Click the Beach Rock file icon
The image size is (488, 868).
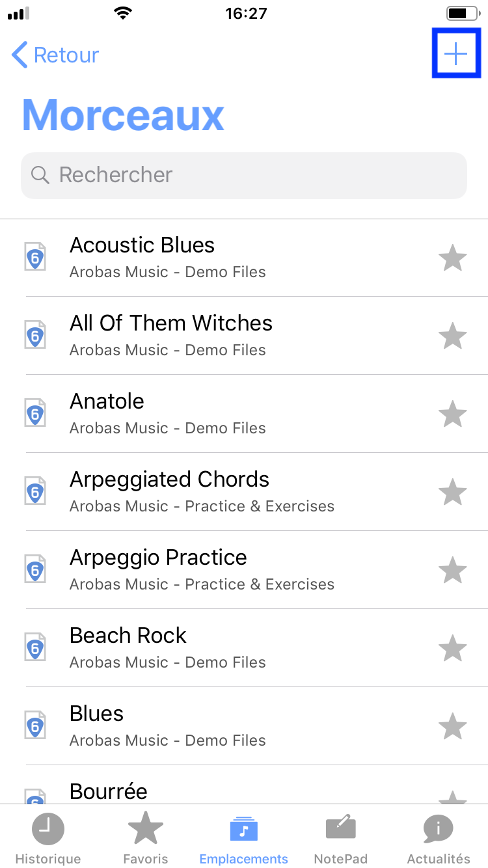(35, 648)
